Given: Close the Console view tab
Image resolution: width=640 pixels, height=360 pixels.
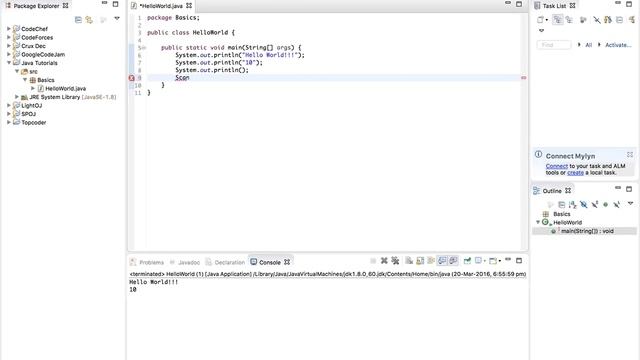Looking at the screenshot, I should 287,262.
